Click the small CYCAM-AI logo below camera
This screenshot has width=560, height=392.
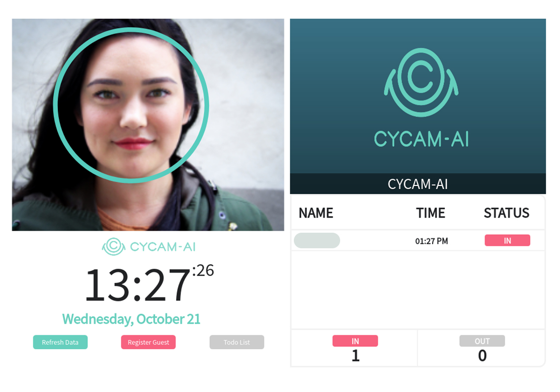coord(148,246)
